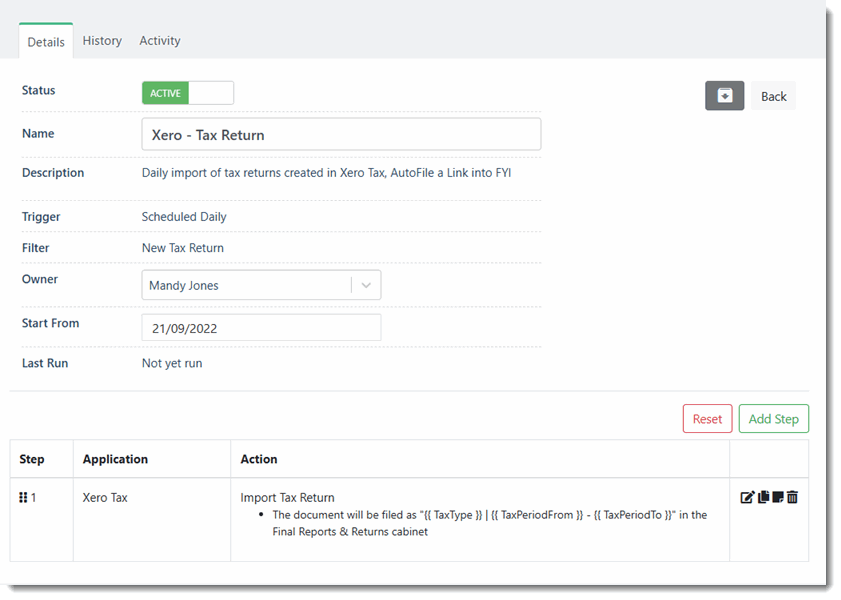Click the trash icon for step 1
Screen dimensions: 841x600
[792, 497]
